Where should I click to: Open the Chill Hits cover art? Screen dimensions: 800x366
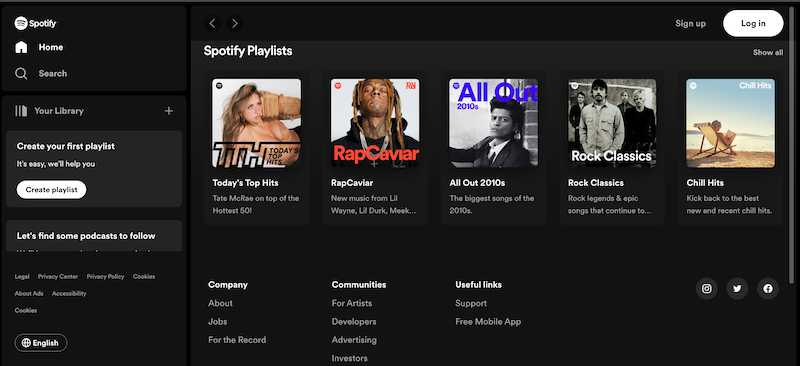[x=731, y=123]
